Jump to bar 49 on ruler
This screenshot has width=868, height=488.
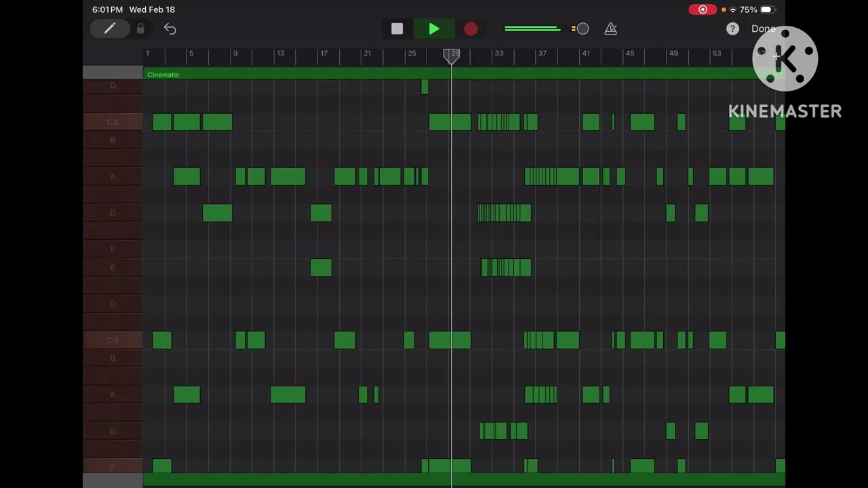tap(673, 53)
